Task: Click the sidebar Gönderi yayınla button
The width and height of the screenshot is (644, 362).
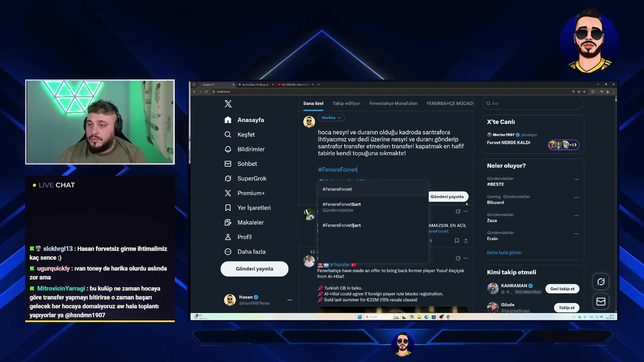Action: 255,269
